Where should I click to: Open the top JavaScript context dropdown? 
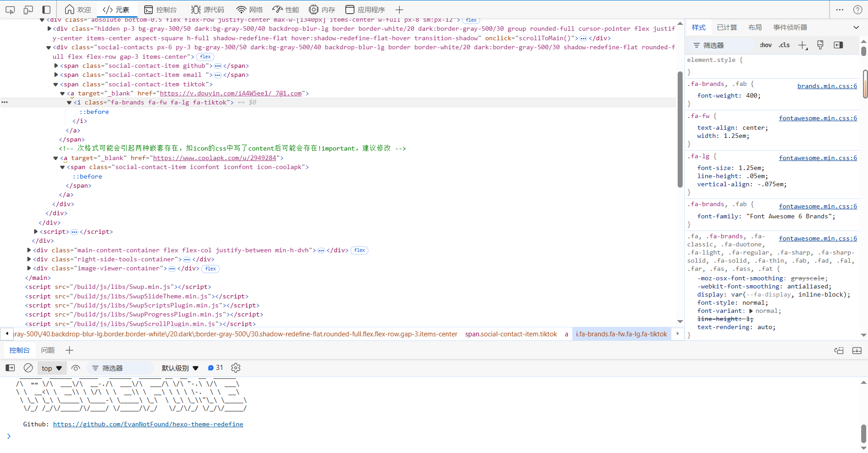tap(52, 368)
